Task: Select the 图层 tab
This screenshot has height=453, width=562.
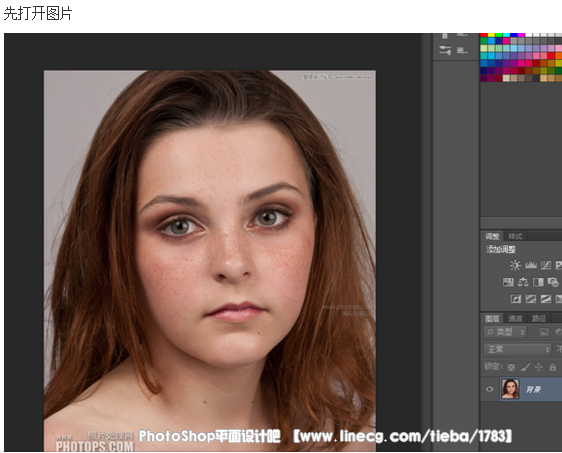Action: 492,318
